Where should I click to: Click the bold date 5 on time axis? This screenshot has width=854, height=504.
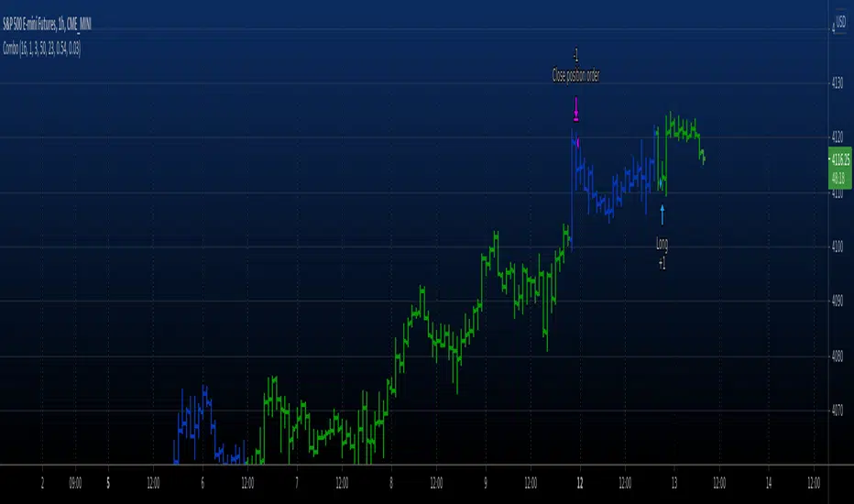pos(108,483)
